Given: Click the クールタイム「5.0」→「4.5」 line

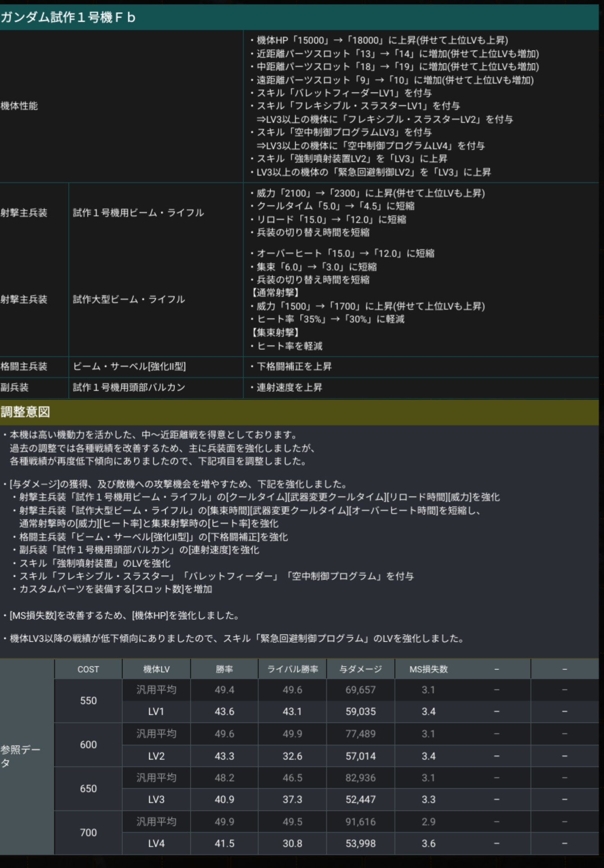Looking at the screenshot, I should pos(332,206).
